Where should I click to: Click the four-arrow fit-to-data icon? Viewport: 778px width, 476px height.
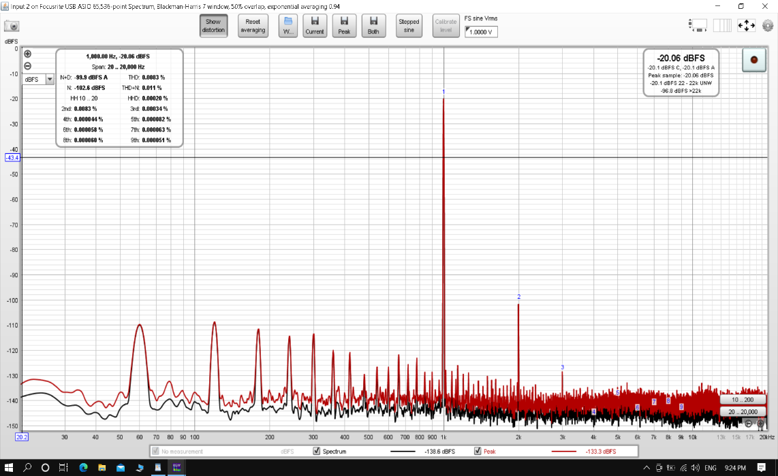click(x=746, y=25)
